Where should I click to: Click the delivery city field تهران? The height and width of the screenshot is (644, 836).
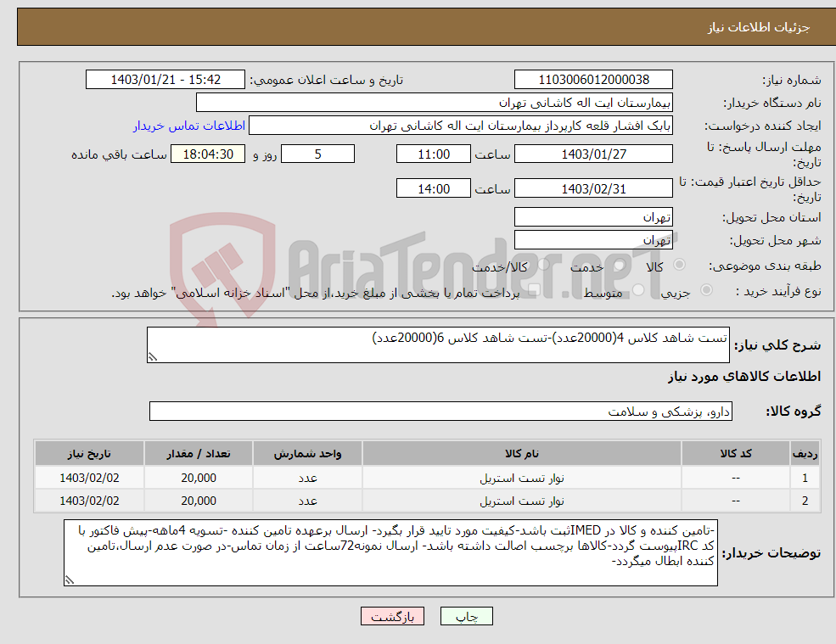coord(593,240)
